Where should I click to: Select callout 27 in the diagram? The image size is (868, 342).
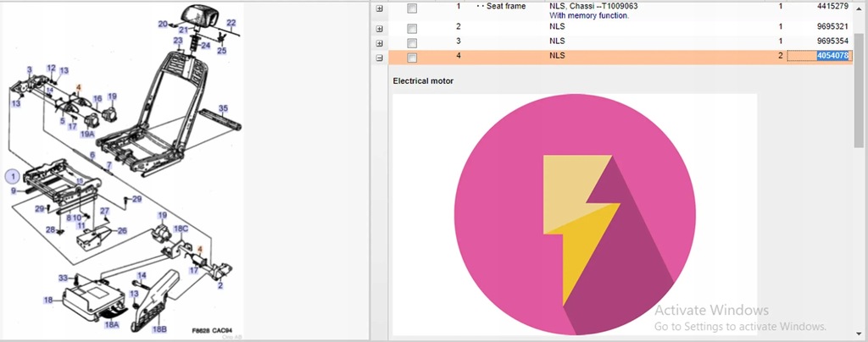(104, 211)
